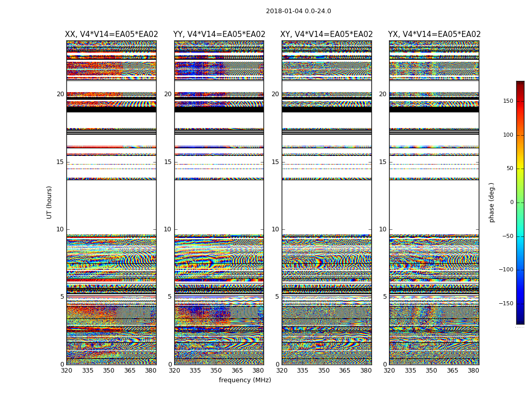Screen dimensions: 532x405
Task: Click the 380 frequency tick under YX plot
Action: [473, 371]
